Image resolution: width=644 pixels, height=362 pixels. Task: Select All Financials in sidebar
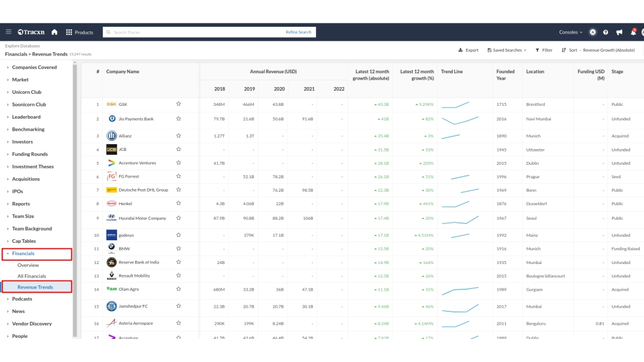coord(32,276)
